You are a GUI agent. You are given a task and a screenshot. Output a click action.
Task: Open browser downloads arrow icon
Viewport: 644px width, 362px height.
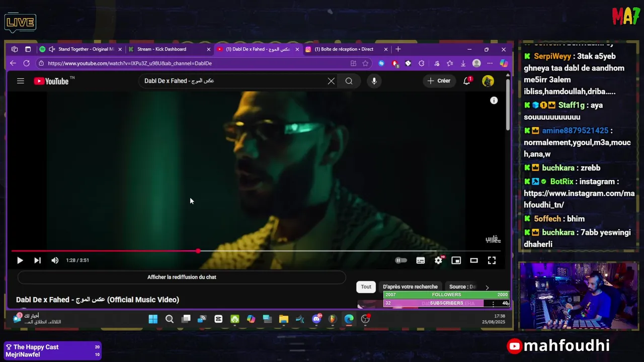point(463,63)
